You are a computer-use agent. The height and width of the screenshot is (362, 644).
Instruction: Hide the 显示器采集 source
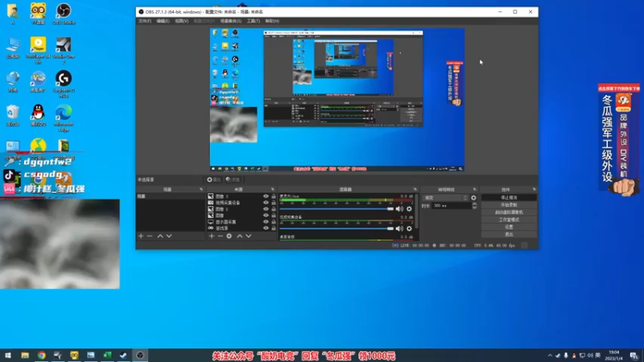click(x=266, y=222)
